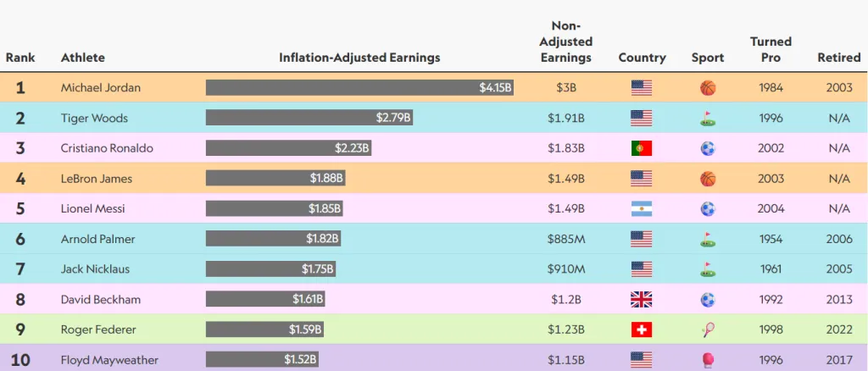868x371 pixels.
Task: Click Tiger Woods' $2.79B earnings bar
Action: tap(309, 118)
